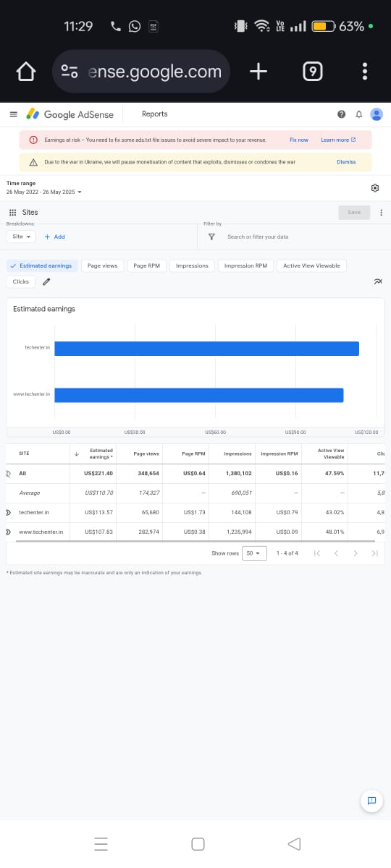Viewport: 391px width, 868px height.
Task: Toggle the Clicks metric chip
Action: click(21, 282)
